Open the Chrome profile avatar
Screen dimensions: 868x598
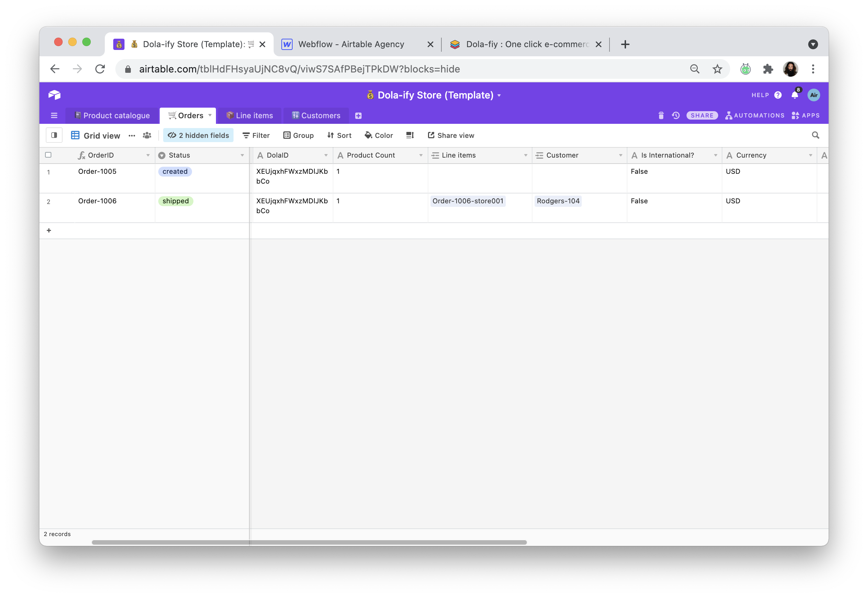click(x=791, y=69)
